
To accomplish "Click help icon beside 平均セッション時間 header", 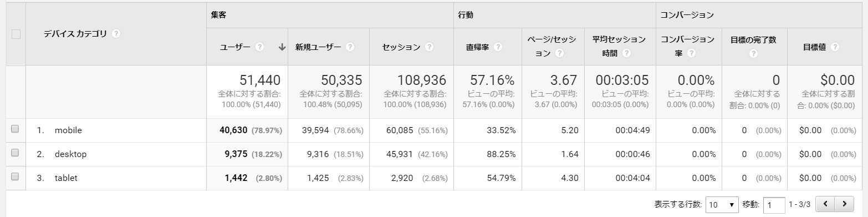I will coord(626,54).
